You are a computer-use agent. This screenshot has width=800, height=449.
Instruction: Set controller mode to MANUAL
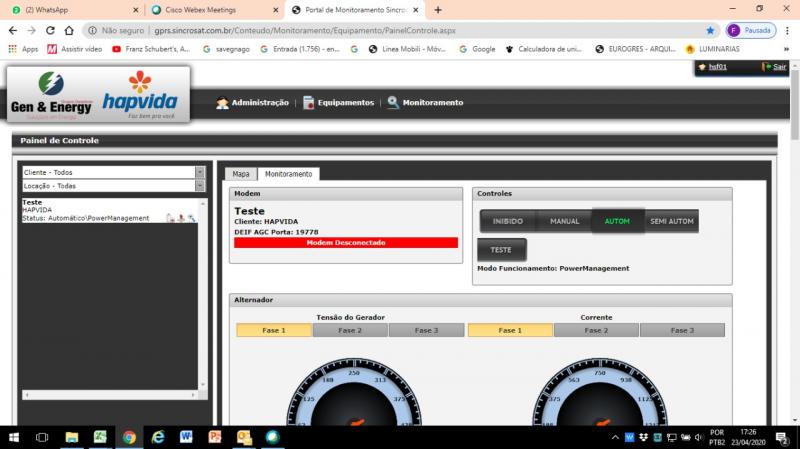coord(564,221)
